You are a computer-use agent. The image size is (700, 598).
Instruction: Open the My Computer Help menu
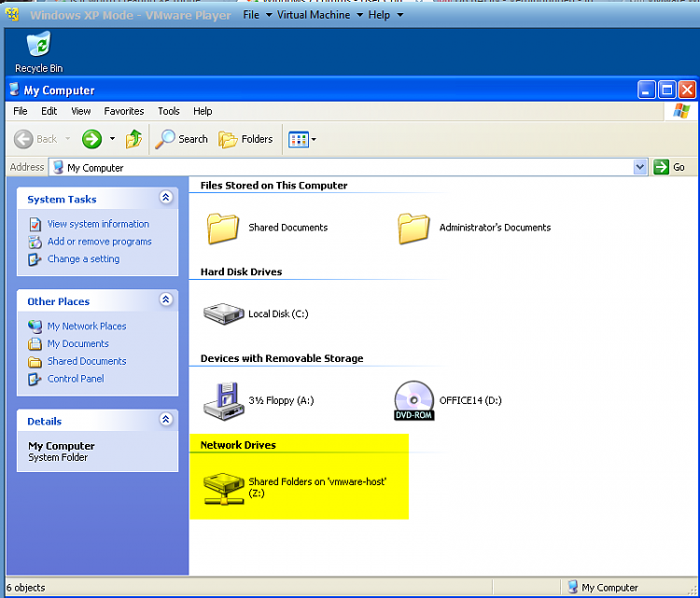203,111
